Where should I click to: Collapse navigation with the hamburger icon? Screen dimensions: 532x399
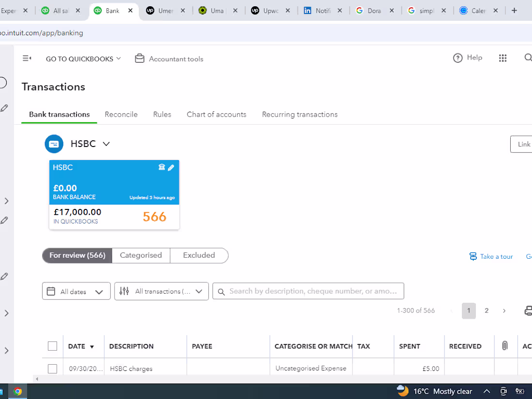pyautogui.click(x=27, y=58)
